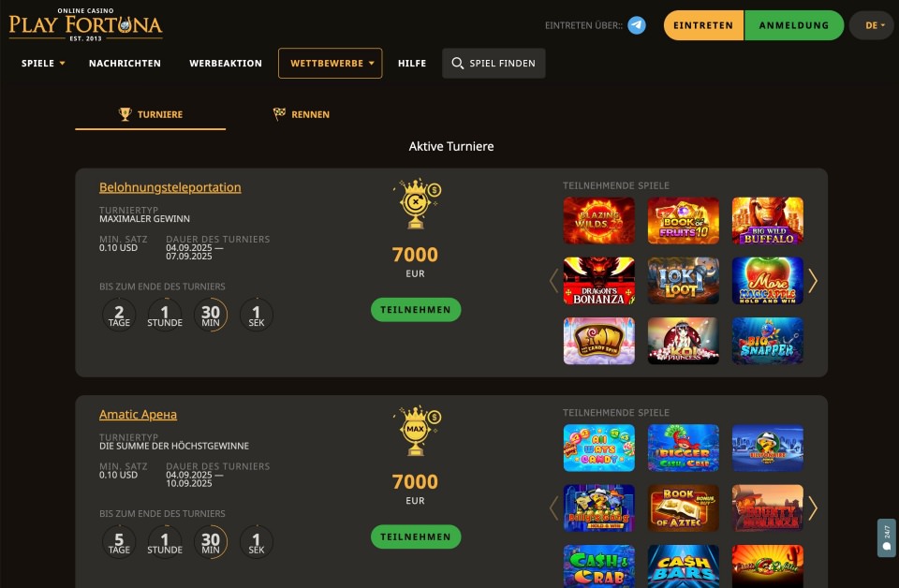Image resolution: width=899 pixels, height=588 pixels.
Task: Join the Amatic Арена tournament via Teilnehmen
Action: [416, 537]
